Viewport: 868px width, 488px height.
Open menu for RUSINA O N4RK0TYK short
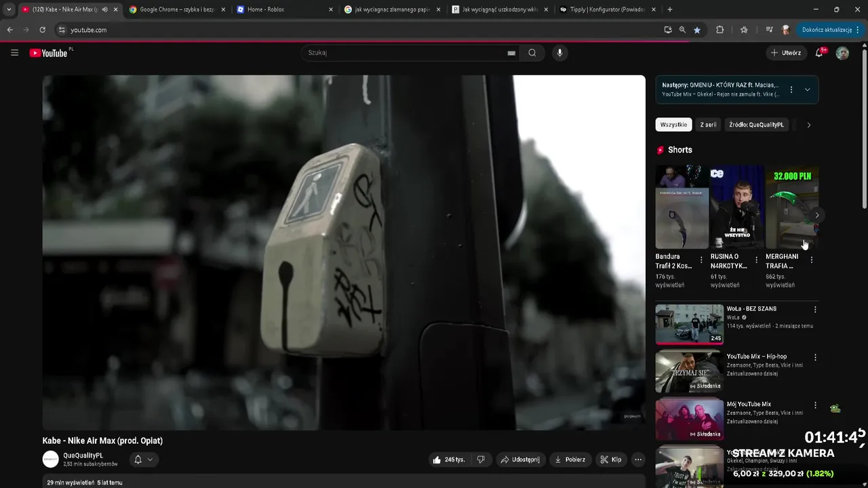(x=756, y=260)
